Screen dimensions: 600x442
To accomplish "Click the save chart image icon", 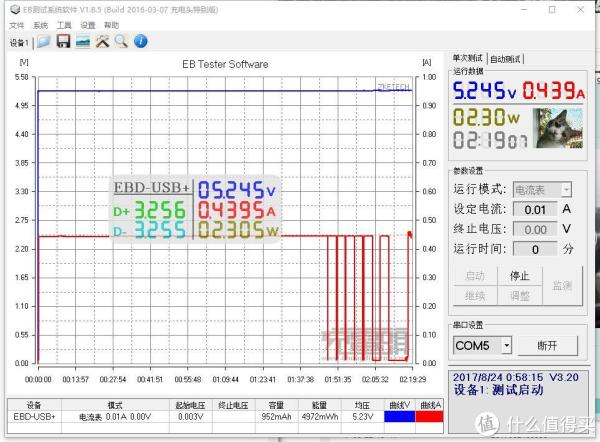I will coord(83,42).
